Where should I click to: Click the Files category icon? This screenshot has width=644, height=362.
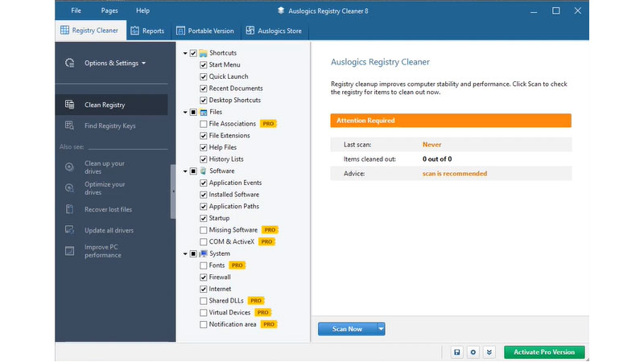coord(204,112)
